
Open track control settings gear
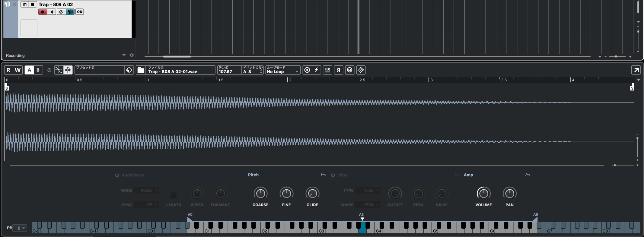point(132,55)
